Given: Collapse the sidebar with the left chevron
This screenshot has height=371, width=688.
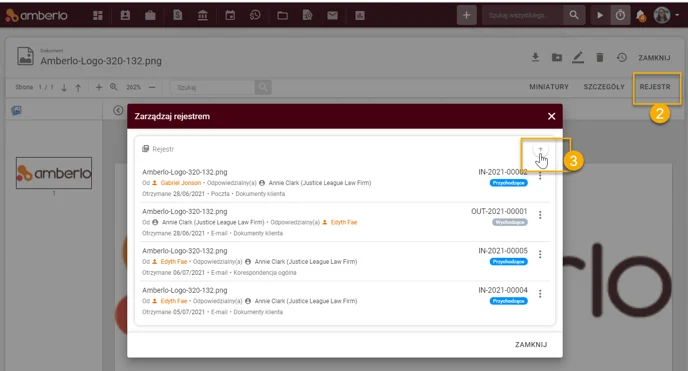Looking at the screenshot, I should pos(118,111).
